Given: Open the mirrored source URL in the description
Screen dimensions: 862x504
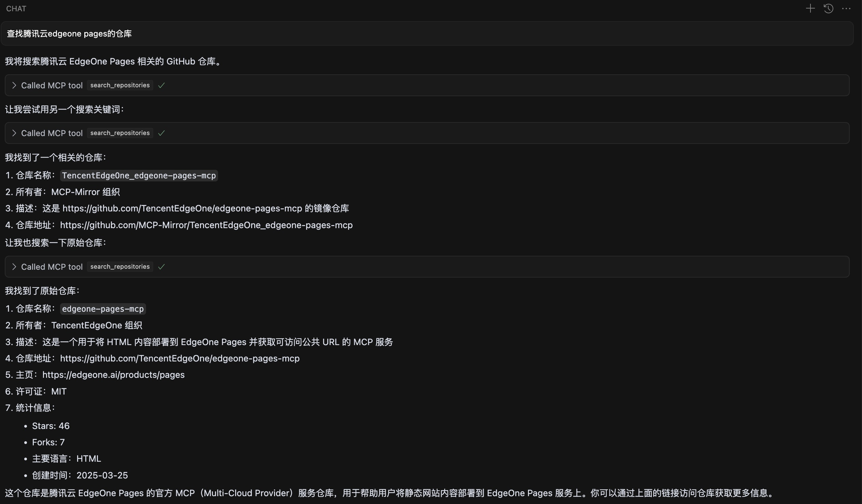Looking at the screenshot, I should tap(182, 208).
